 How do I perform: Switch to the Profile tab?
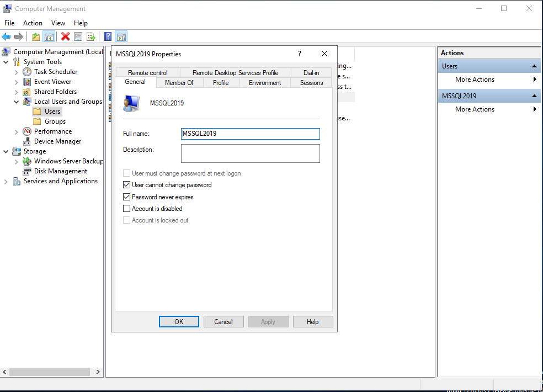221,83
